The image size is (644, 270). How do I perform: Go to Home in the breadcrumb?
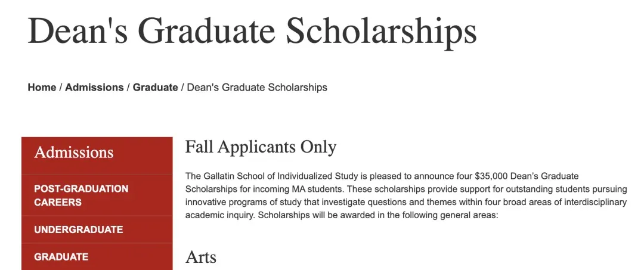pyautogui.click(x=42, y=88)
